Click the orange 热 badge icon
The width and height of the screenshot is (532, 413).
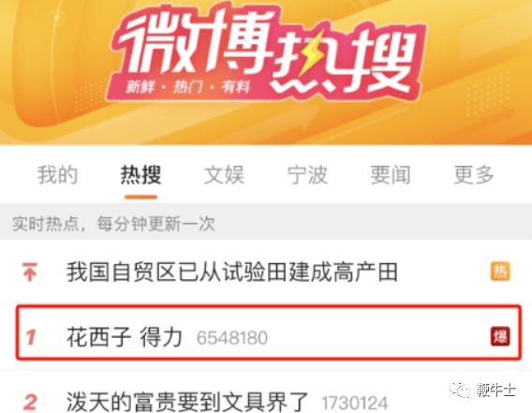tap(500, 272)
